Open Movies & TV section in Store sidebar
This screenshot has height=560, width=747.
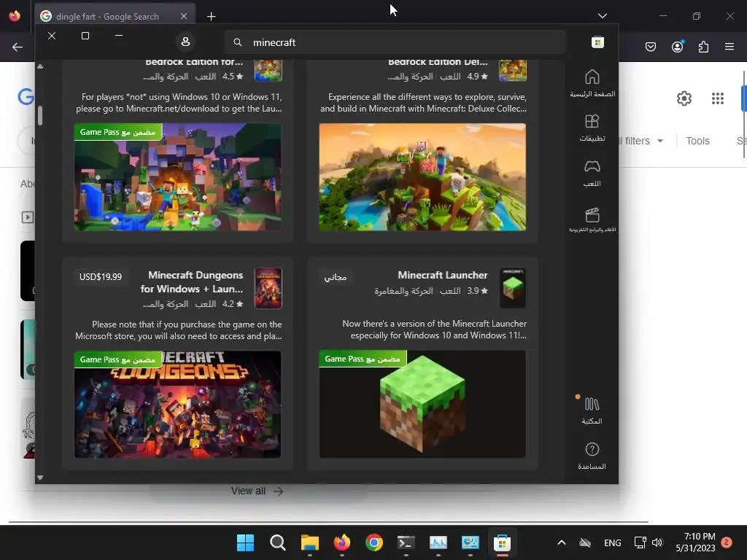tap(592, 219)
